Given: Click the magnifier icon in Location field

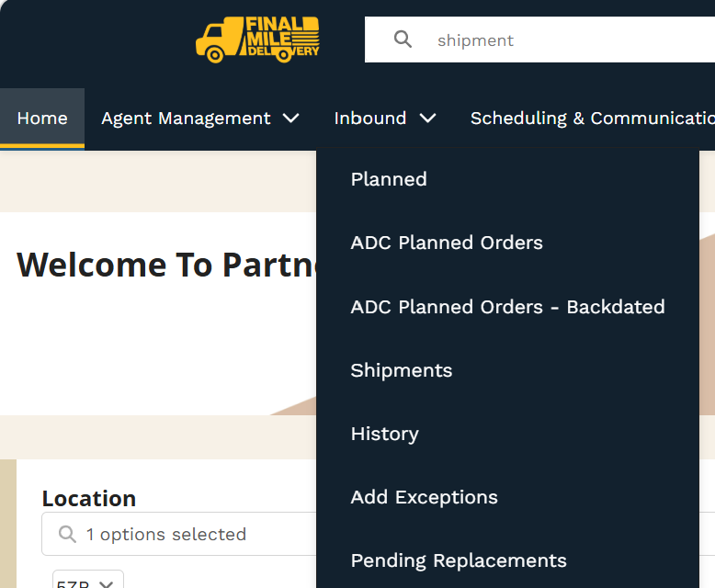Looking at the screenshot, I should 67,534.
